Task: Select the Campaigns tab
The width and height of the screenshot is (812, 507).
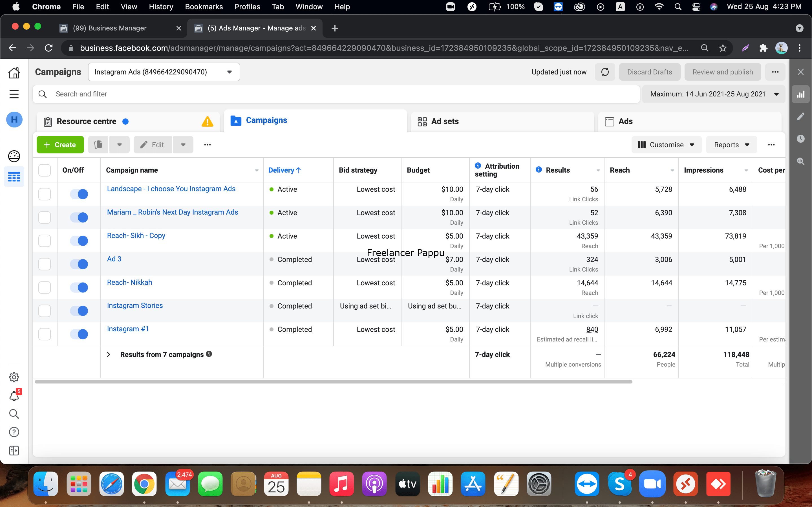Action: (315, 121)
